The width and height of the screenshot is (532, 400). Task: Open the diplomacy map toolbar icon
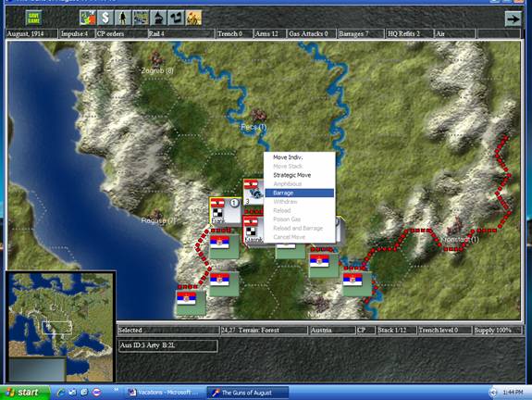[88, 18]
